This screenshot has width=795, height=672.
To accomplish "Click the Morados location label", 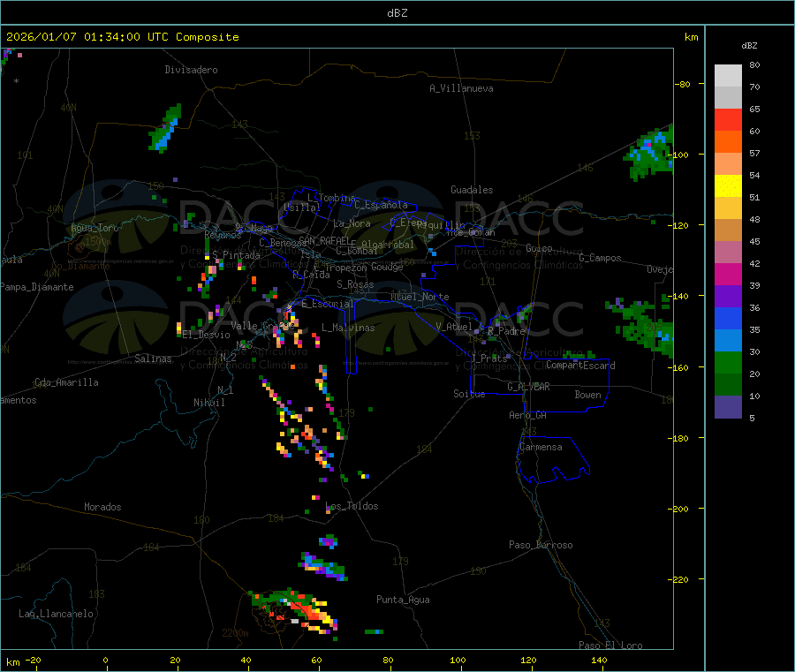I will pos(102,507).
